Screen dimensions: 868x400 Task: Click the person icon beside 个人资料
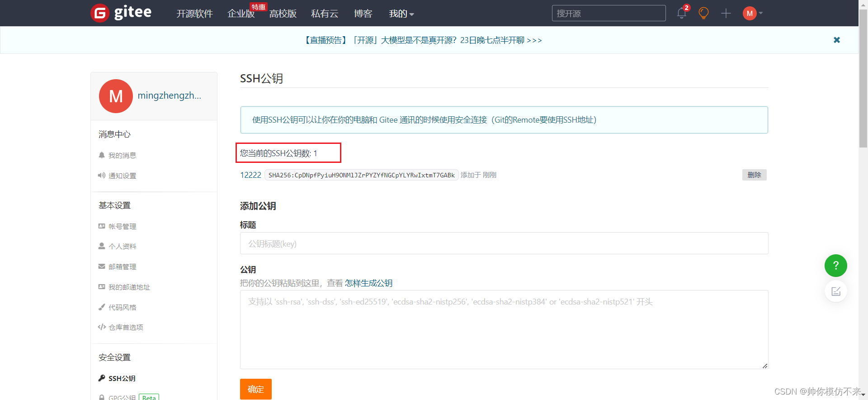pos(102,246)
